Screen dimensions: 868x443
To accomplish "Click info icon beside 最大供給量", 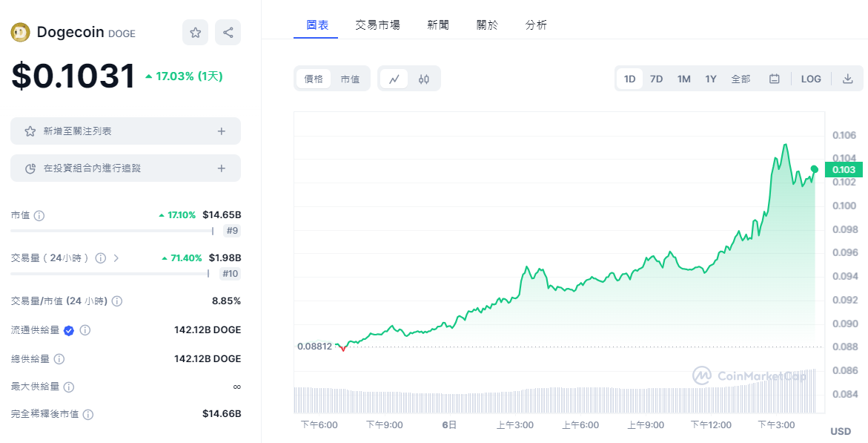I will (69, 387).
